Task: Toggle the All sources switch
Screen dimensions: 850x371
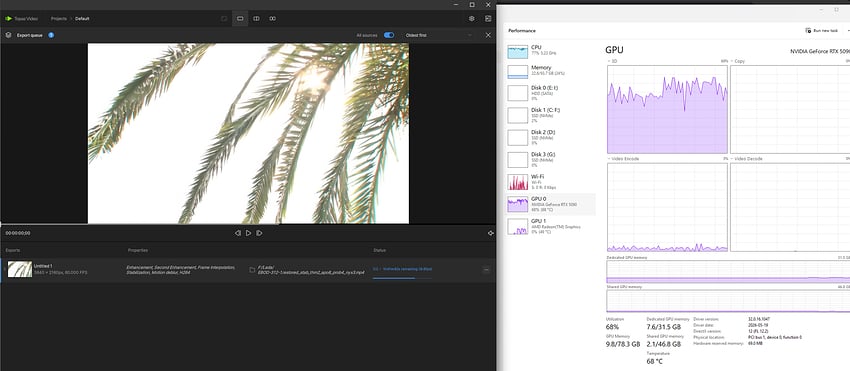Action: [389, 35]
